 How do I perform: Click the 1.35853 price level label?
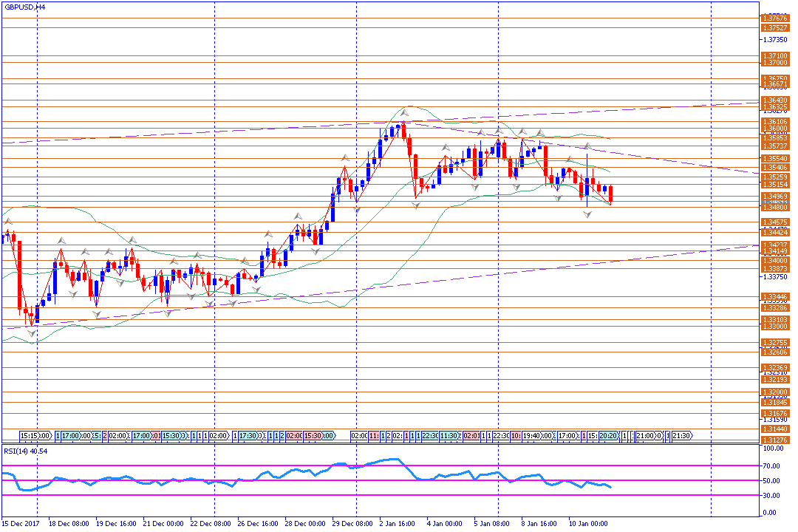pyautogui.click(x=774, y=138)
